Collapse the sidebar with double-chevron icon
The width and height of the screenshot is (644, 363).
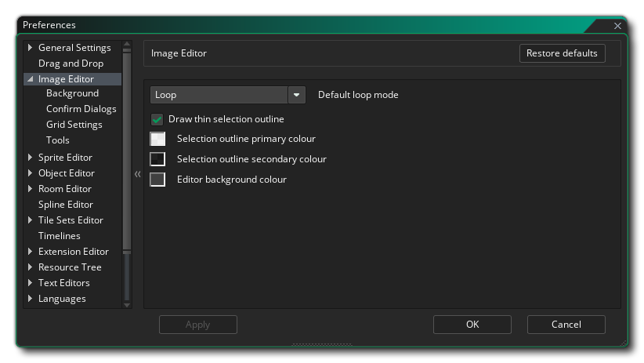pyautogui.click(x=137, y=174)
